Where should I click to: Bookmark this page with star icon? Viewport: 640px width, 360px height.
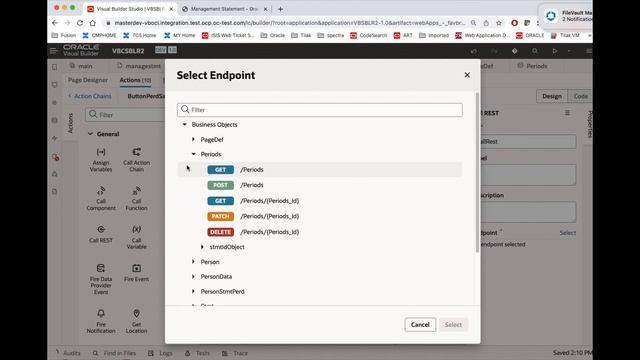click(499, 23)
